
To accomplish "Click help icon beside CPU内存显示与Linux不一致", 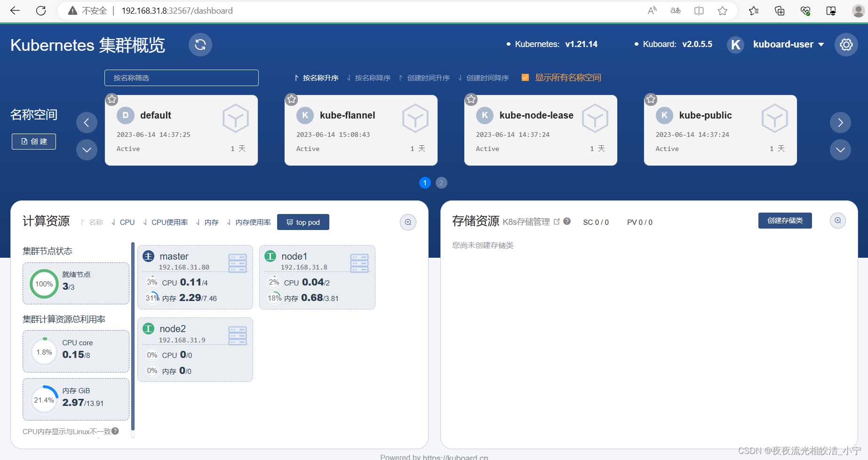I will [x=115, y=431].
